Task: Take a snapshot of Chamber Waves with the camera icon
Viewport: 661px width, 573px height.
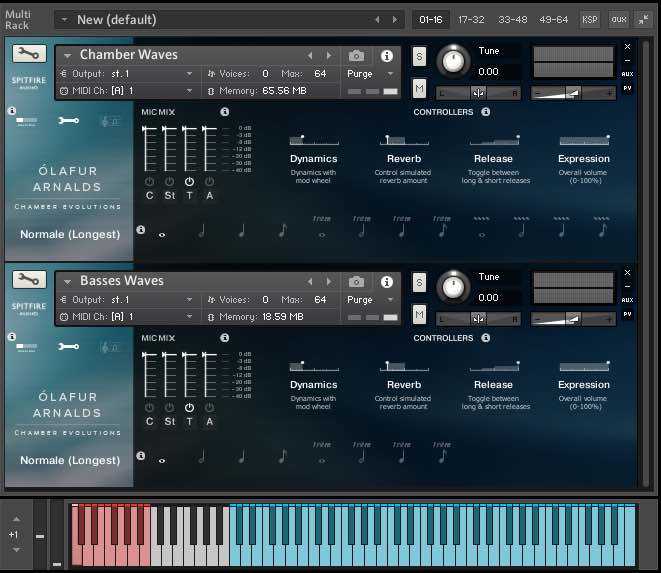Action: [x=356, y=56]
